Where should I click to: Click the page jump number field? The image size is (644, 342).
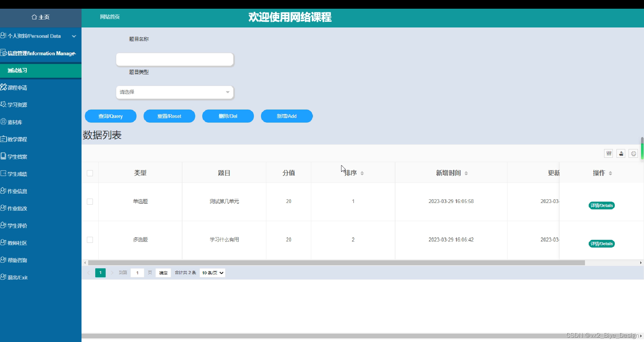point(137,273)
